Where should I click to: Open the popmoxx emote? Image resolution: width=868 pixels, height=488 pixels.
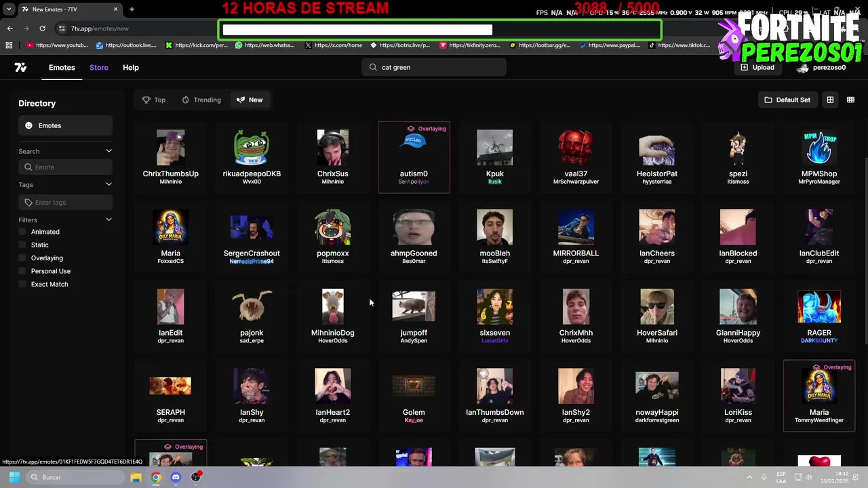pos(333,237)
